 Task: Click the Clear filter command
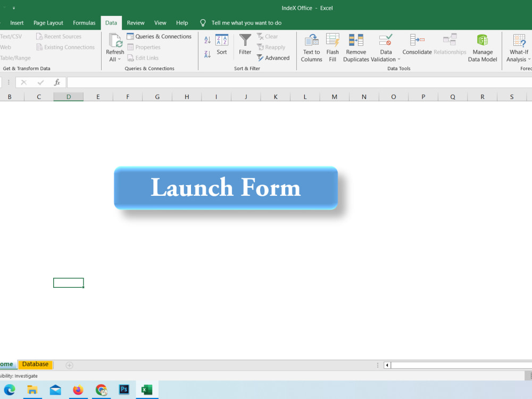tap(268, 36)
